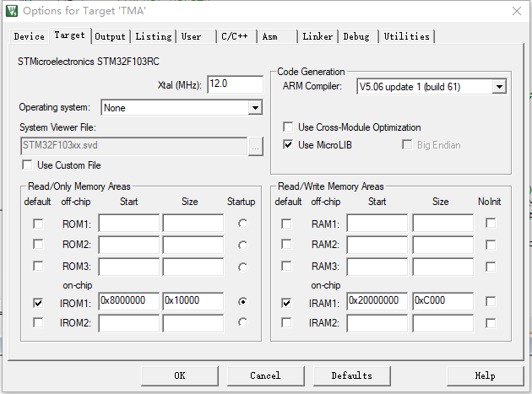Switch to the C/C++ tab
Viewport: 532px width, 394px height.
tap(234, 36)
